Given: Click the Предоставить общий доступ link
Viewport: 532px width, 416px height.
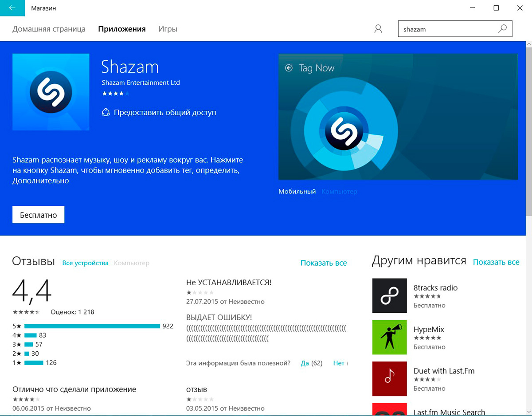Looking at the screenshot, I should pos(165,112).
